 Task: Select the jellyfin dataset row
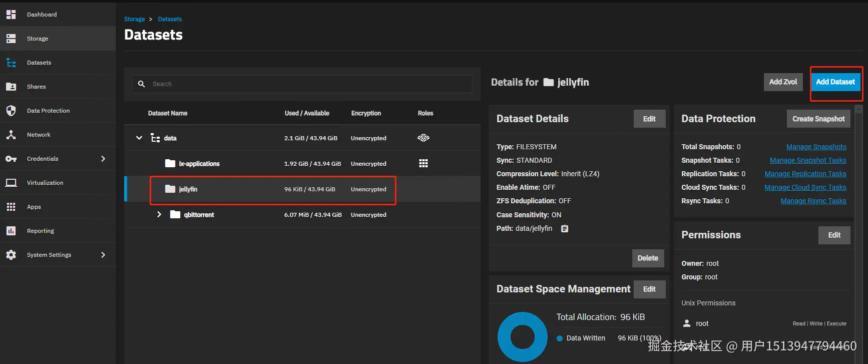click(x=273, y=189)
